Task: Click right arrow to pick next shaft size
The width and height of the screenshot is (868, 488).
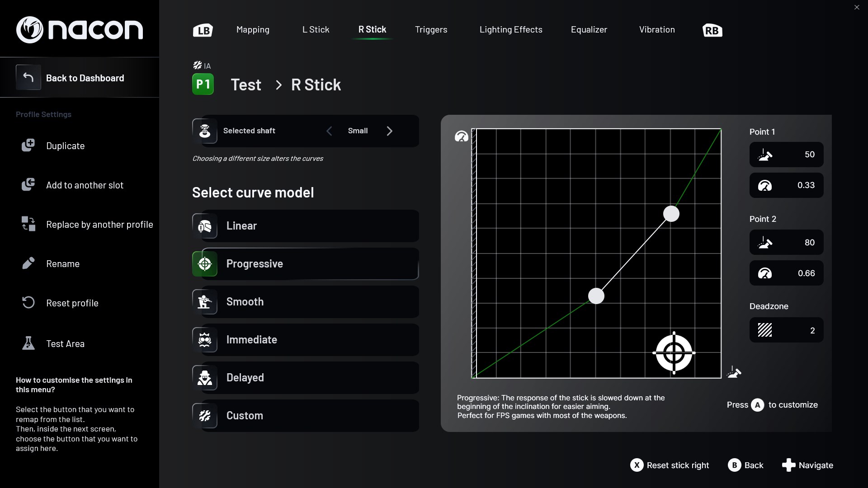Action: coord(390,131)
